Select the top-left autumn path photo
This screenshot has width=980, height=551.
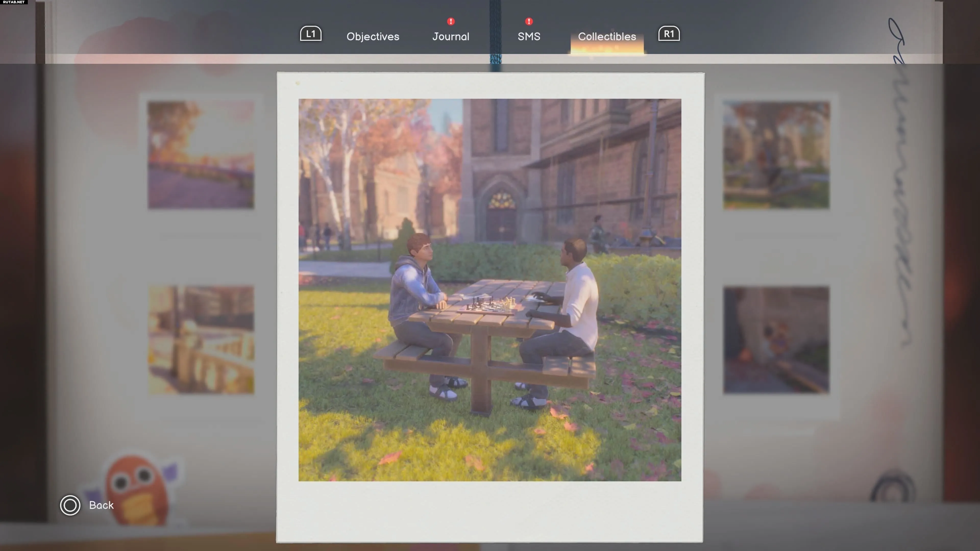click(x=201, y=155)
